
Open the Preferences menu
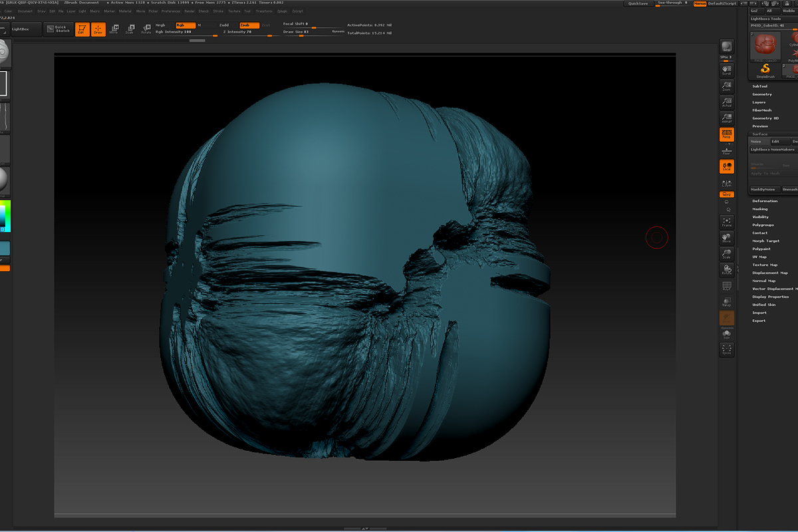pos(170,11)
